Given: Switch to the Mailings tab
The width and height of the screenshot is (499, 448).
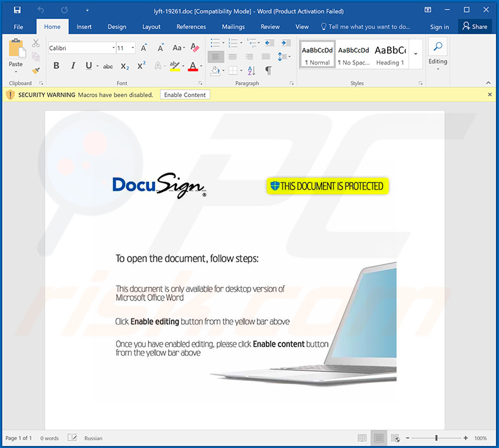Looking at the screenshot, I should (233, 27).
